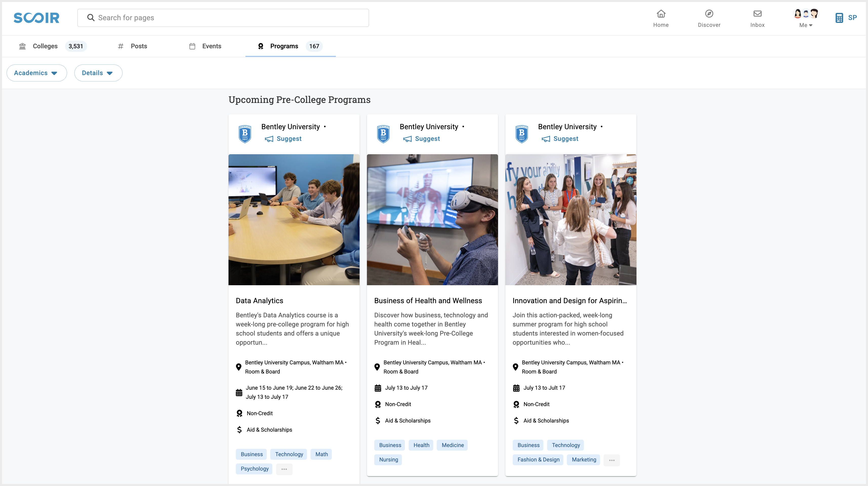
Task: Open the Discover compass icon
Action: point(709,14)
